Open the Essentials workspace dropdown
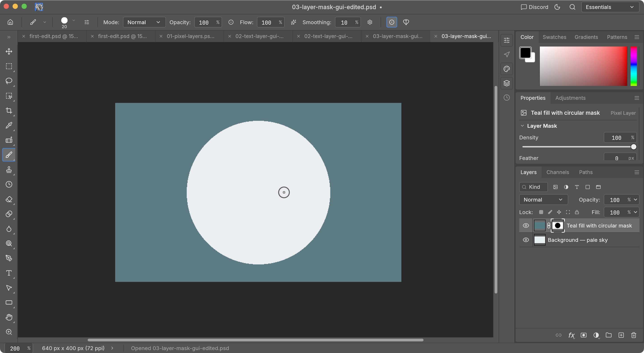This screenshot has width=644, height=353. [x=610, y=7]
